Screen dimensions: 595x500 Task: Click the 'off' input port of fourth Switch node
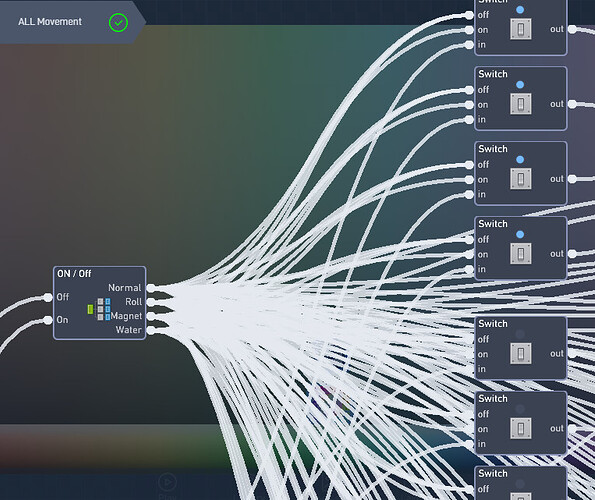coord(469,240)
